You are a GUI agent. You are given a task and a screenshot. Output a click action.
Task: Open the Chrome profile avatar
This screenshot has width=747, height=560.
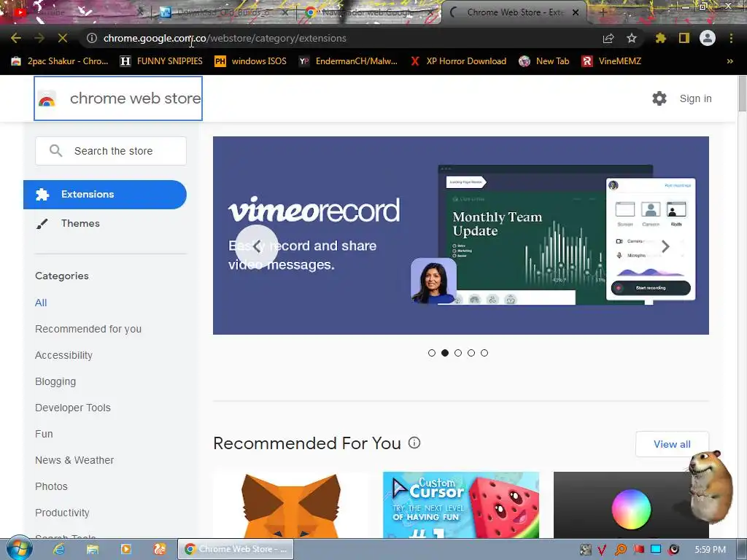click(x=708, y=38)
